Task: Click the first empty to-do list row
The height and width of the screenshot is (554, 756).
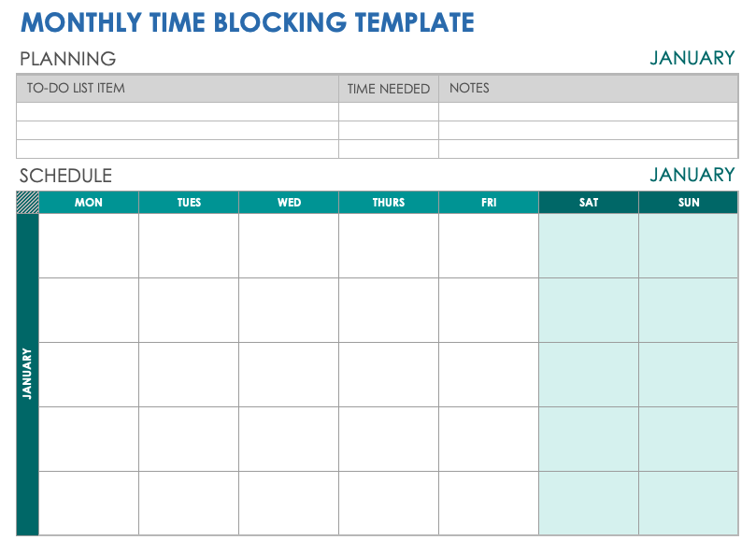Action: pyautogui.click(x=178, y=111)
